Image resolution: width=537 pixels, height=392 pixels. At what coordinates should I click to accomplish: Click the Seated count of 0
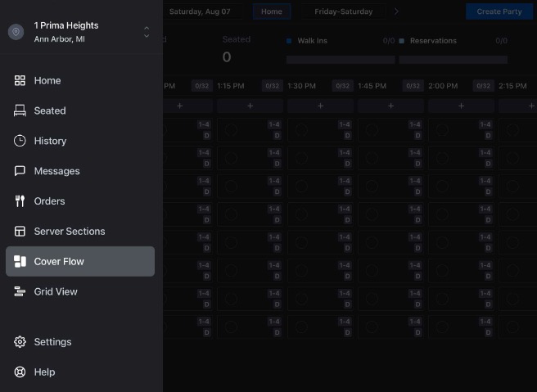227,56
